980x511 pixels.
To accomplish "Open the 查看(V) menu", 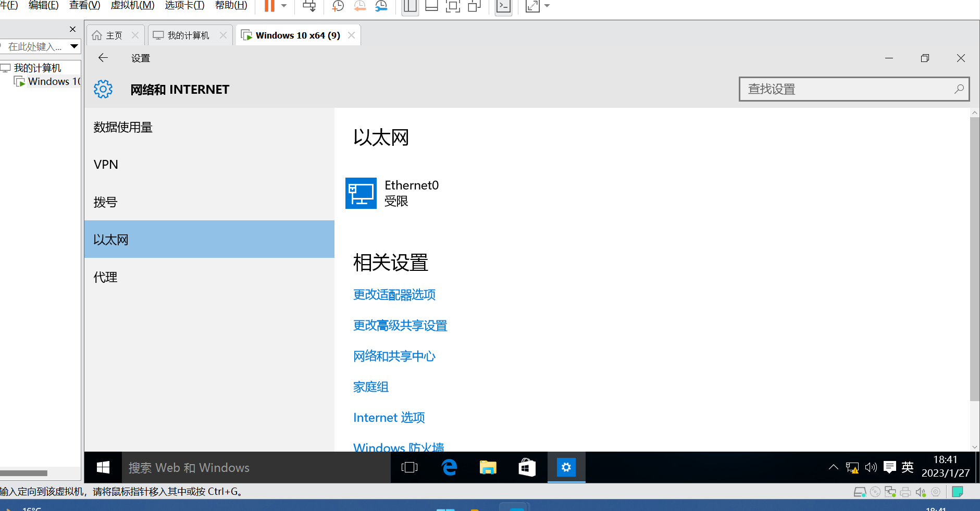I will pyautogui.click(x=85, y=5).
